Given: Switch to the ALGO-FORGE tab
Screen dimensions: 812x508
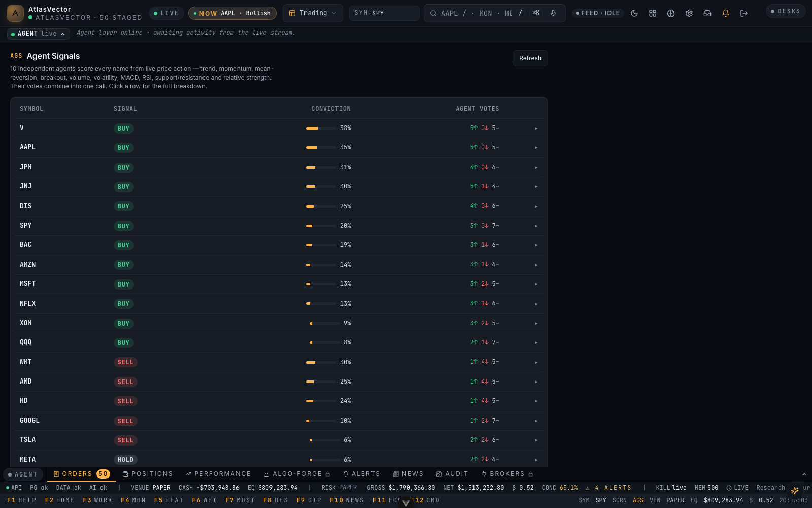Looking at the screenshot, I should (297, 474).
